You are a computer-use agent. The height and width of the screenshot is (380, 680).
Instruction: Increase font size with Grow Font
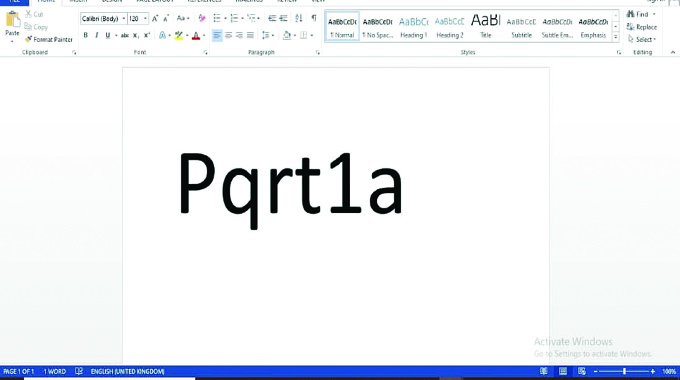point(155,19)
